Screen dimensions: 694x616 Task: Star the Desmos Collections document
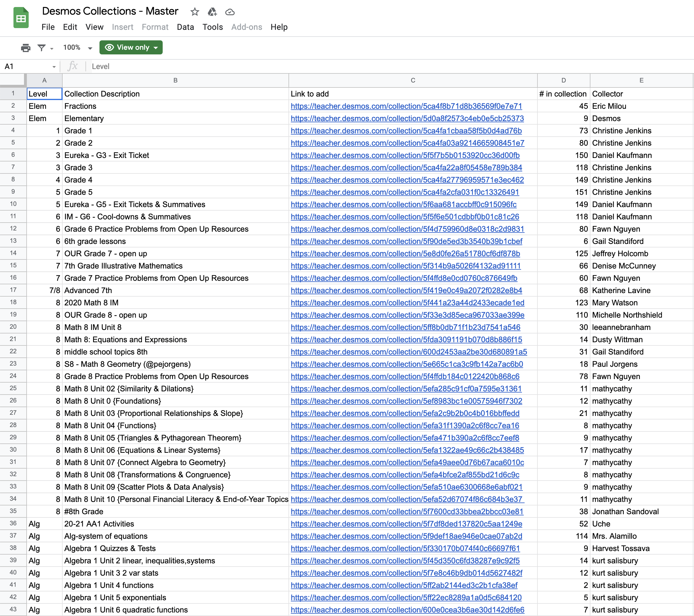[x=195, y=12]
